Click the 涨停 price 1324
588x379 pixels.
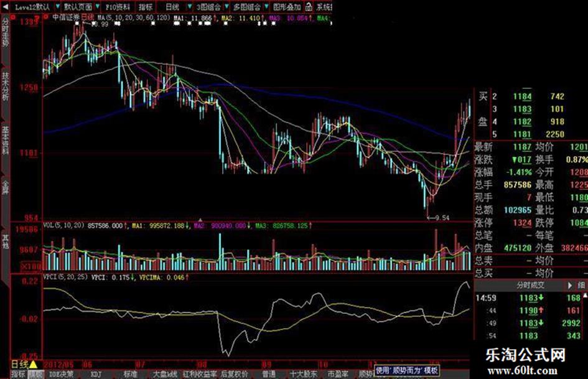point(523,223)
